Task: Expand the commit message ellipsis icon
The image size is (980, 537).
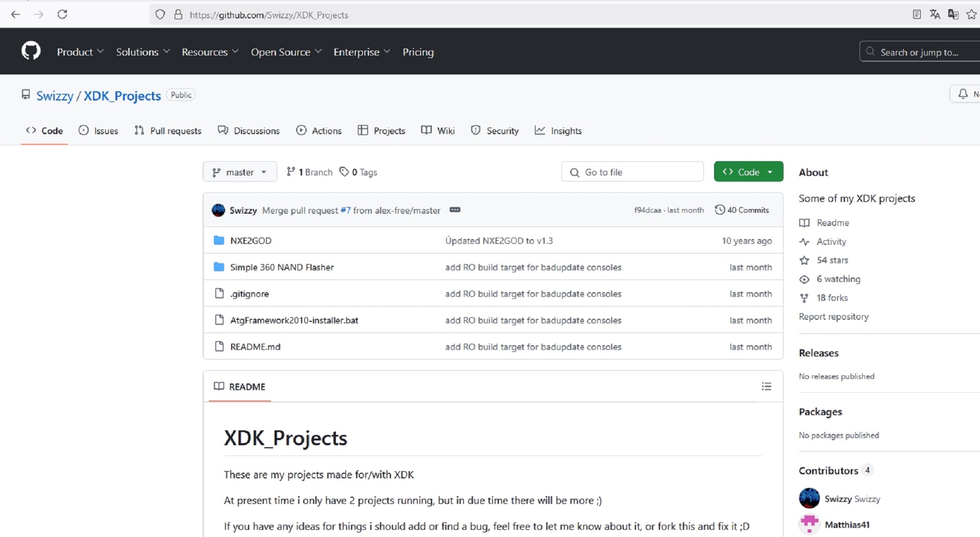Action: [x=455, y=210]
